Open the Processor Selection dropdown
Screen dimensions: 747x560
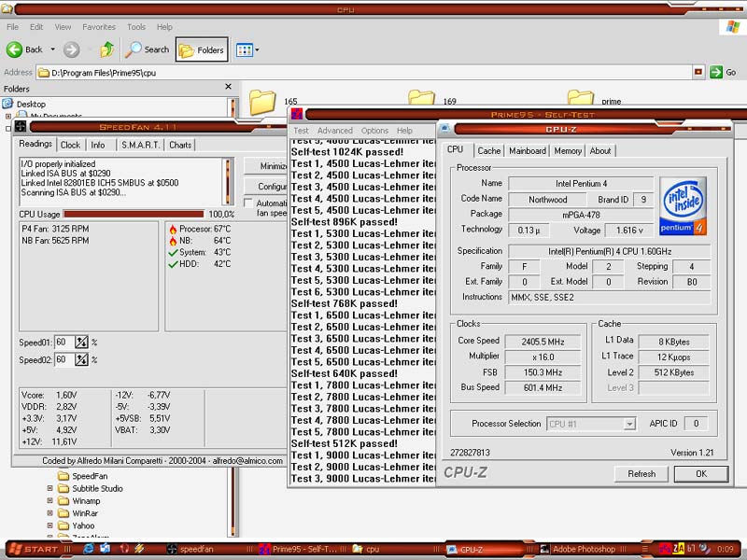pos(629,424)
